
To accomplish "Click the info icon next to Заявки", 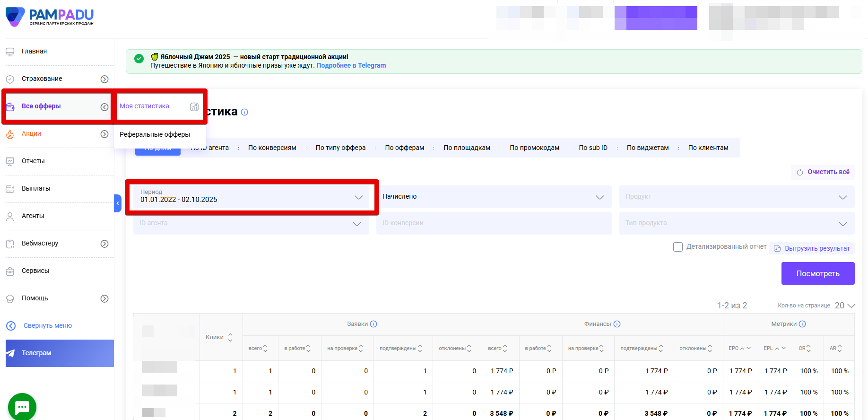I will pos(373,324).
